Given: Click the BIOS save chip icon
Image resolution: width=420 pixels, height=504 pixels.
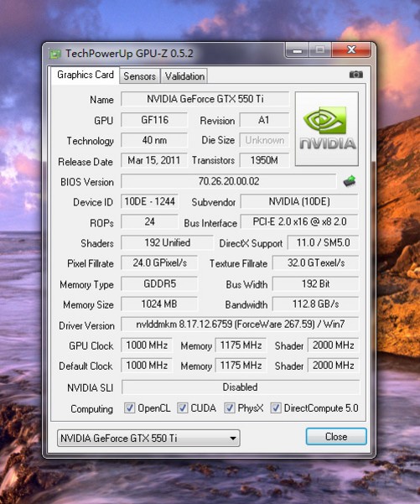Looking at the screenshot, I should tap(350, 181).
